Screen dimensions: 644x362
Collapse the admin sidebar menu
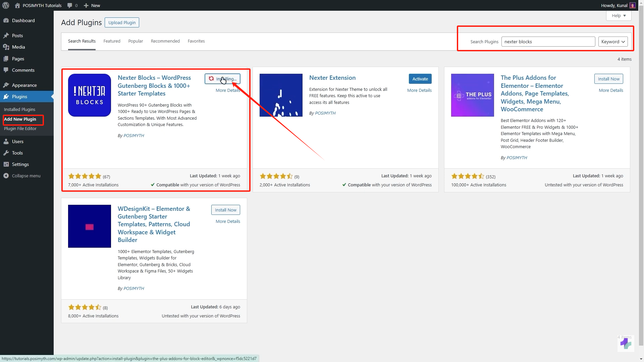point(22,176)
